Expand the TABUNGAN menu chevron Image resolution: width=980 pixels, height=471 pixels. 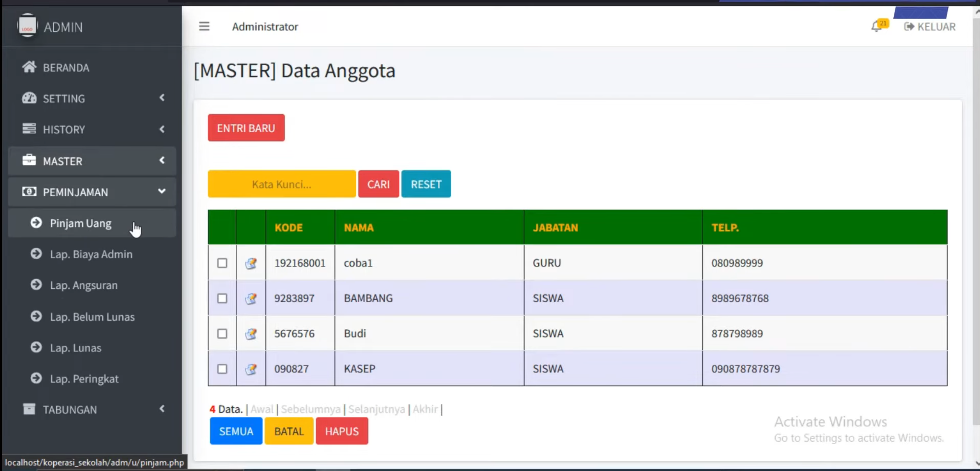pos(162,409)
